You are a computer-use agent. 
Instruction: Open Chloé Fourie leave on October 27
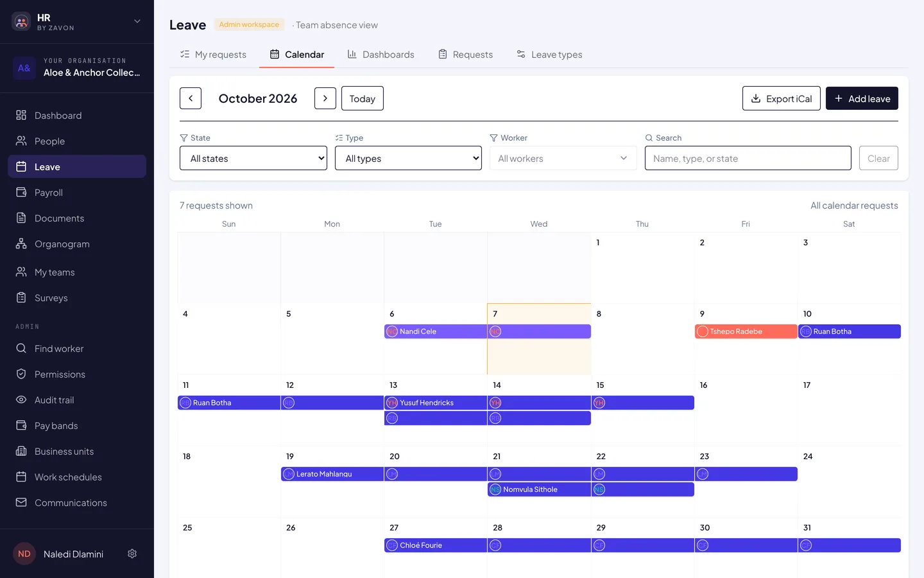pos(436,545)
